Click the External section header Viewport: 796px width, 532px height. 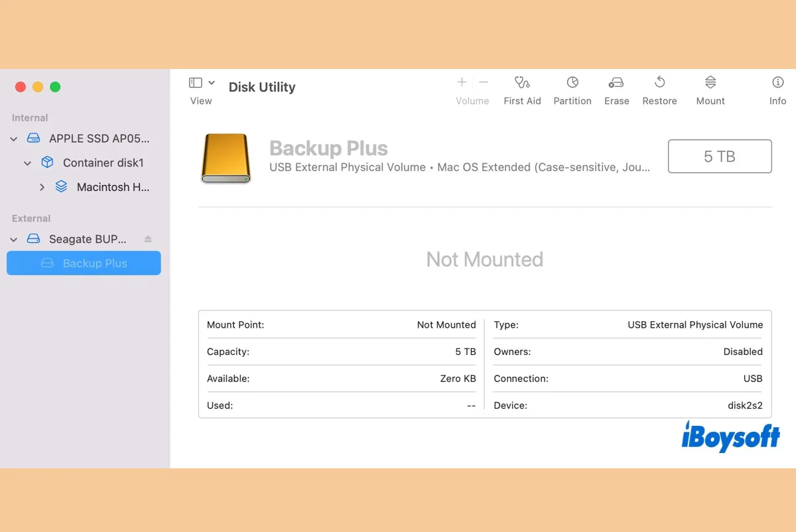31,218
